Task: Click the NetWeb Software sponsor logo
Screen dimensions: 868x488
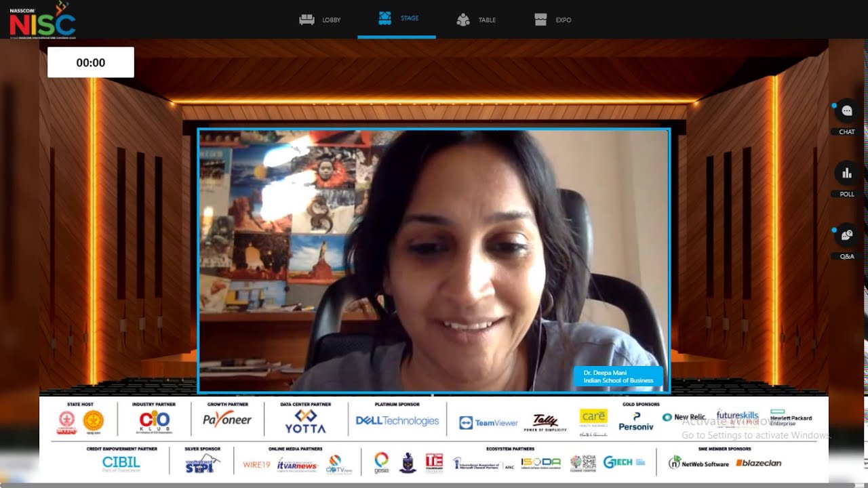Action: (698, 463)
